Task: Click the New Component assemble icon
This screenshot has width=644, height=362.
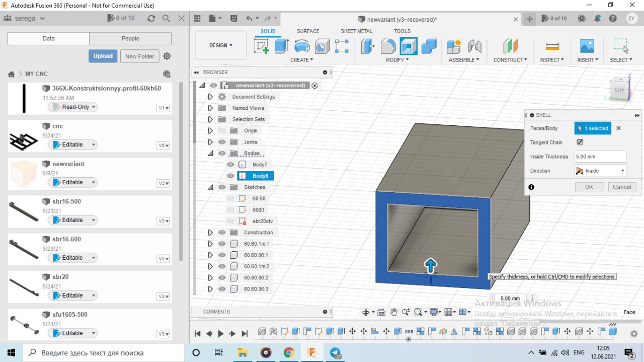Action: click(454, 46)
